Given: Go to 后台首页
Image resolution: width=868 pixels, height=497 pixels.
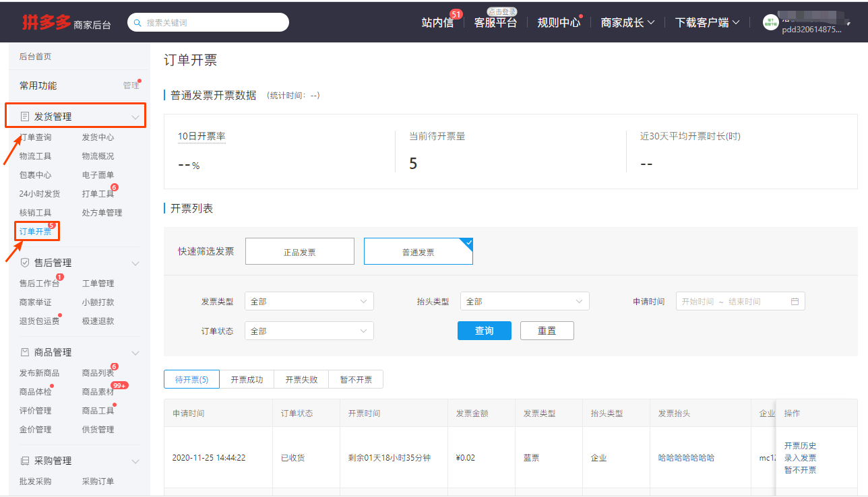Looking at the screenshot, I should click(35, 57).
